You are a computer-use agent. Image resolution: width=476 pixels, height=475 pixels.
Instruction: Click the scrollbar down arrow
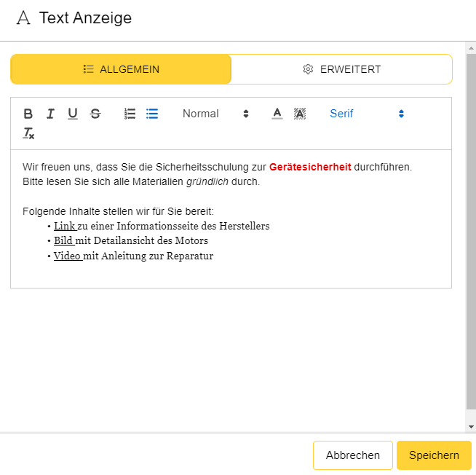click(x=471, y=426)
